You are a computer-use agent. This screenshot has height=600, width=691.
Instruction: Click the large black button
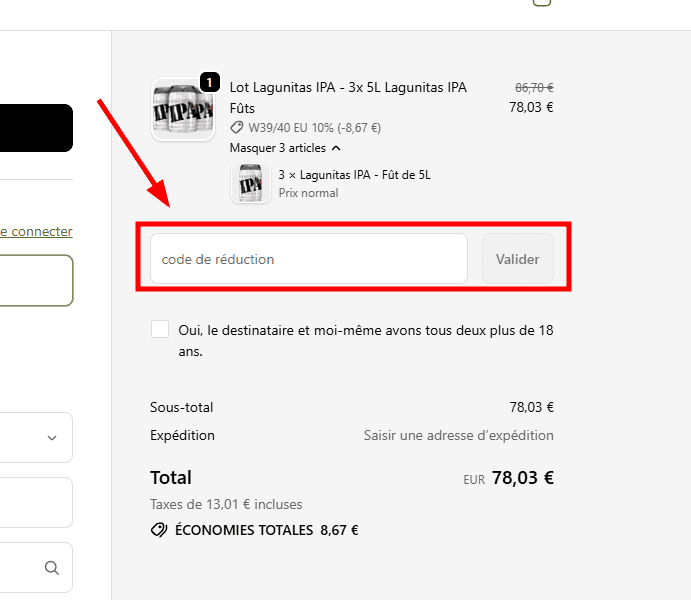pyautogui.click(x=36, y=128)
